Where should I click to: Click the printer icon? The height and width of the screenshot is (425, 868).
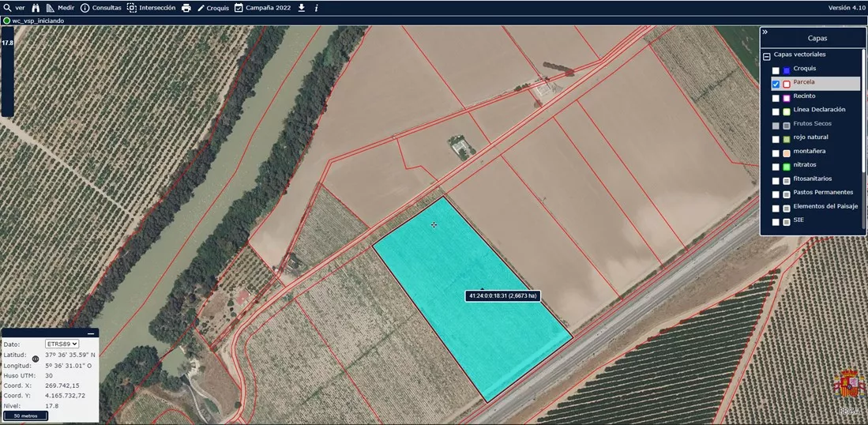186,8
